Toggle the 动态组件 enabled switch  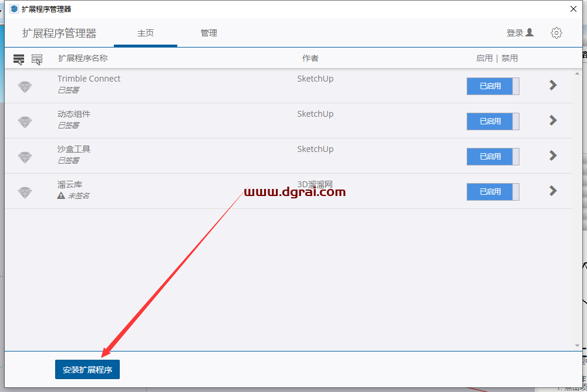[x=492, y=121]
